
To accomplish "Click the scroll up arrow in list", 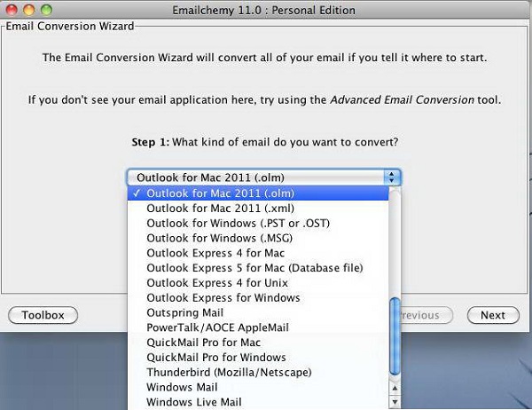I will coord(395,388).
